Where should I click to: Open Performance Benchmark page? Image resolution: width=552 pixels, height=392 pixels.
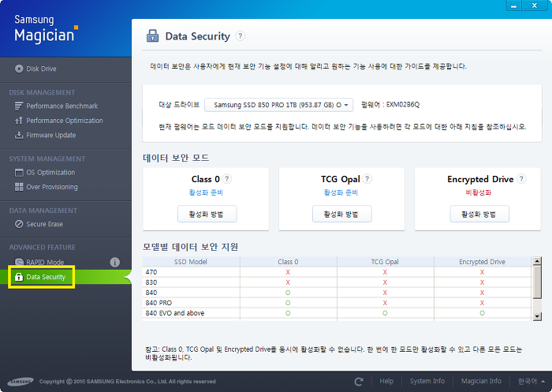coord(56,106)
